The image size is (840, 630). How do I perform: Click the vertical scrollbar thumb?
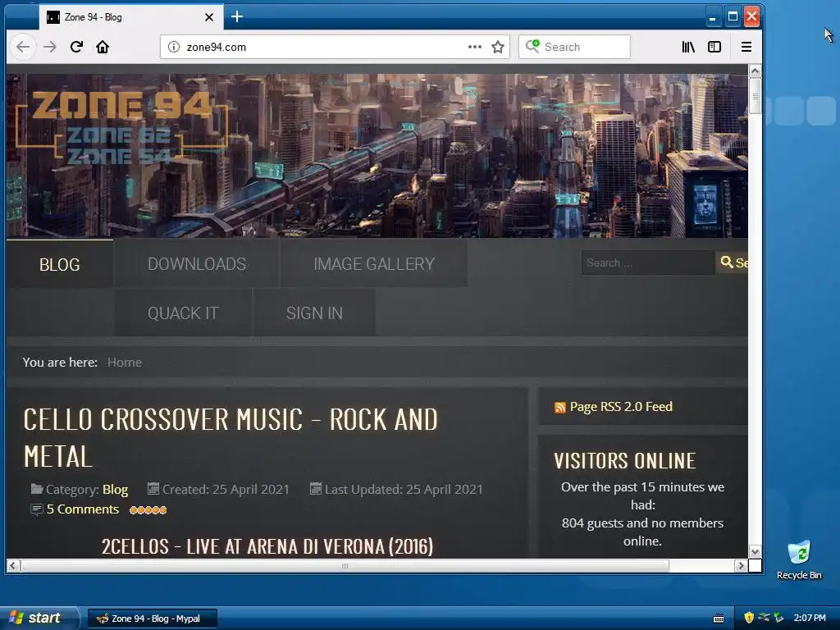pos(755,97)
